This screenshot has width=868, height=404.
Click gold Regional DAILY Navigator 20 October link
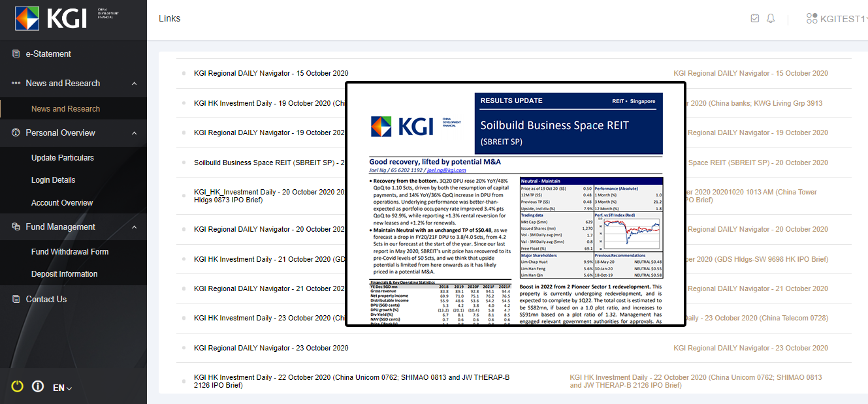757,229
